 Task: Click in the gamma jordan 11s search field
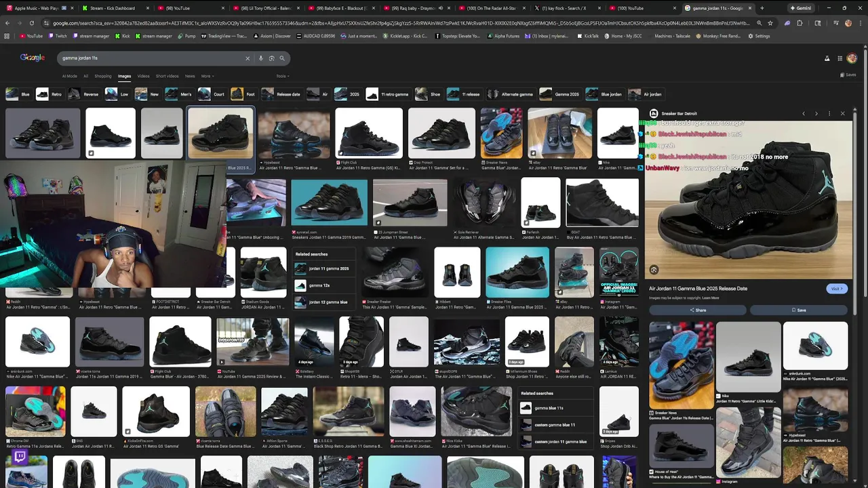(x=149, y=58)
